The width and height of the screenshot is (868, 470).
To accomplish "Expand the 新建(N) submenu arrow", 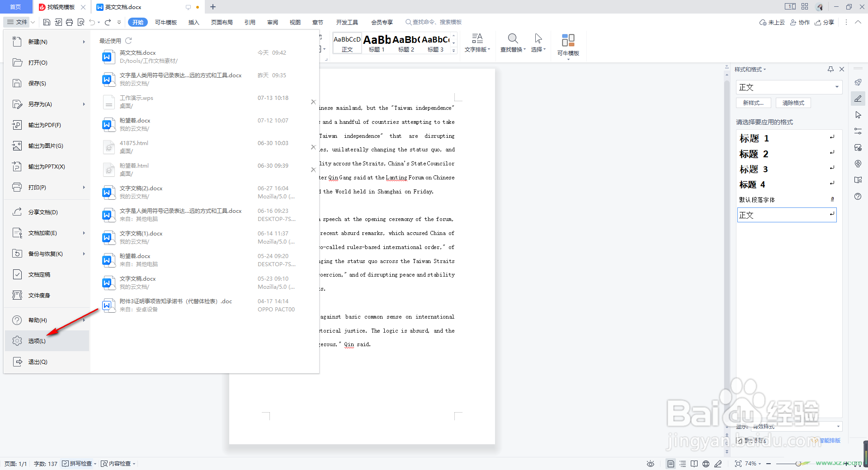I will click(84, 42).
